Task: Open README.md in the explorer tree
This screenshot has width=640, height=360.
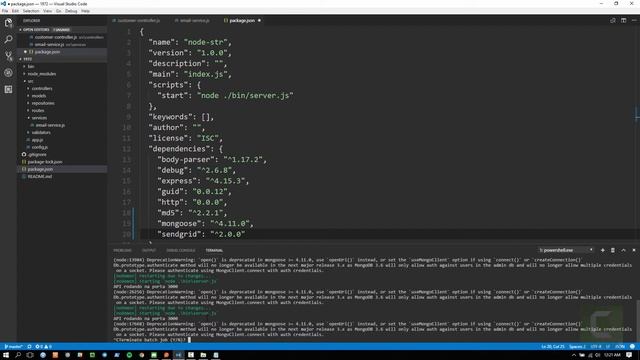Action: point(40,177)
